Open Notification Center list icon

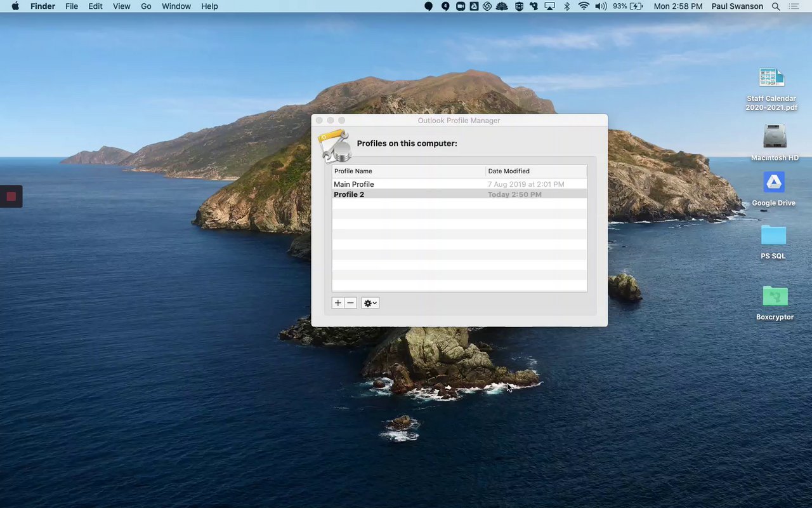click(794, 6)
